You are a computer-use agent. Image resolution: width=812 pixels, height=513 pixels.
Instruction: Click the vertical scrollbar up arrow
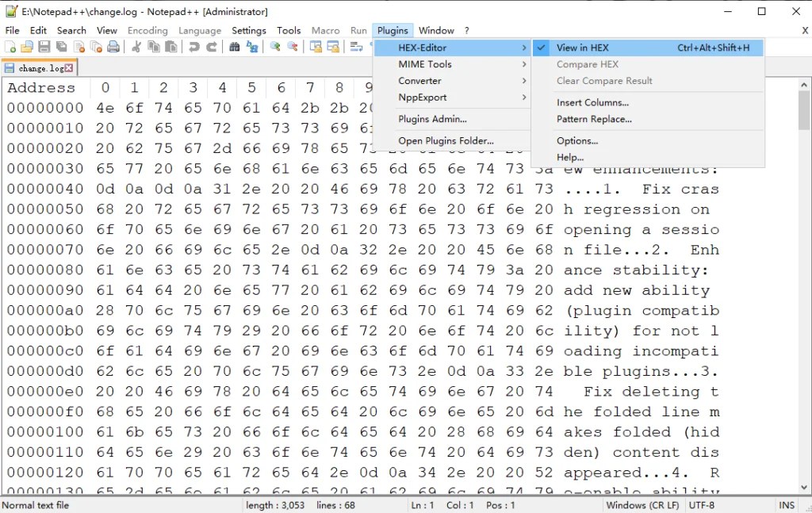tap(804, 85)
